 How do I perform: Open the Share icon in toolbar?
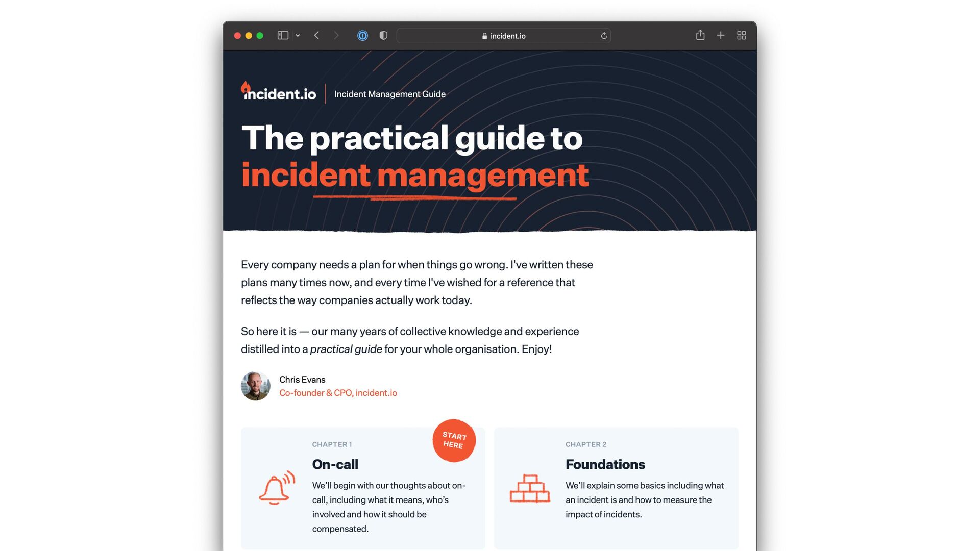pyautogui.click(x=700, y=35)
